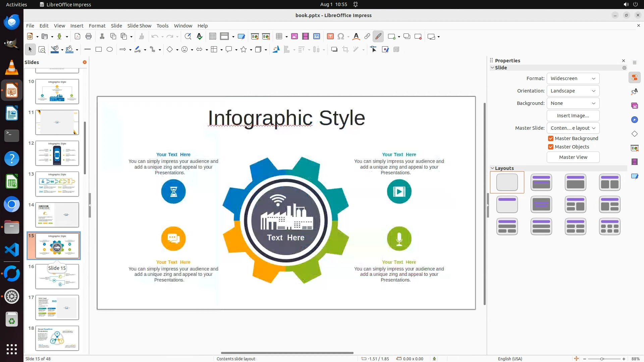Open the Format menu

[97, 26]
